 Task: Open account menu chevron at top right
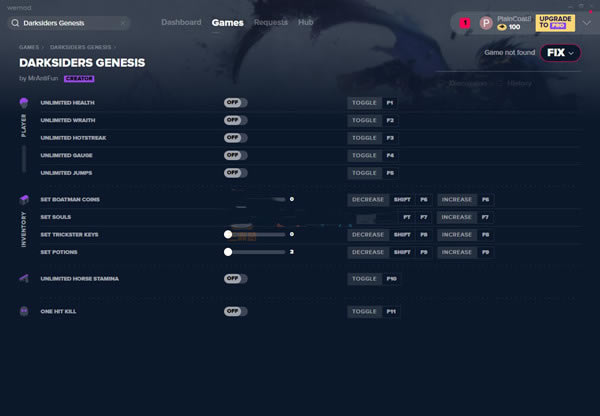(x=587, y=22)
